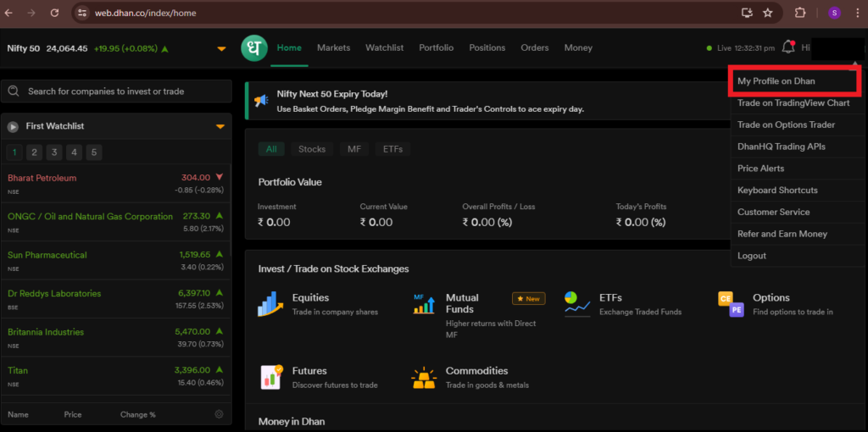The width and height of the screenshot is (868, 432).
Task: Click the browser forward arrow
Action: 31,13
